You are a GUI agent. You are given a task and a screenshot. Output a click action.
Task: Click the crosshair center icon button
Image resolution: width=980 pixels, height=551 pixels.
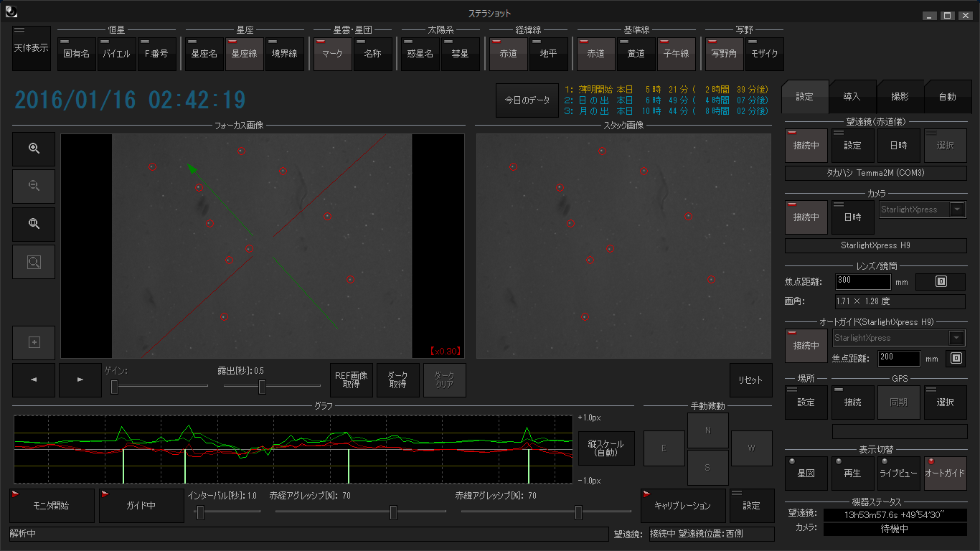(34, 342)
